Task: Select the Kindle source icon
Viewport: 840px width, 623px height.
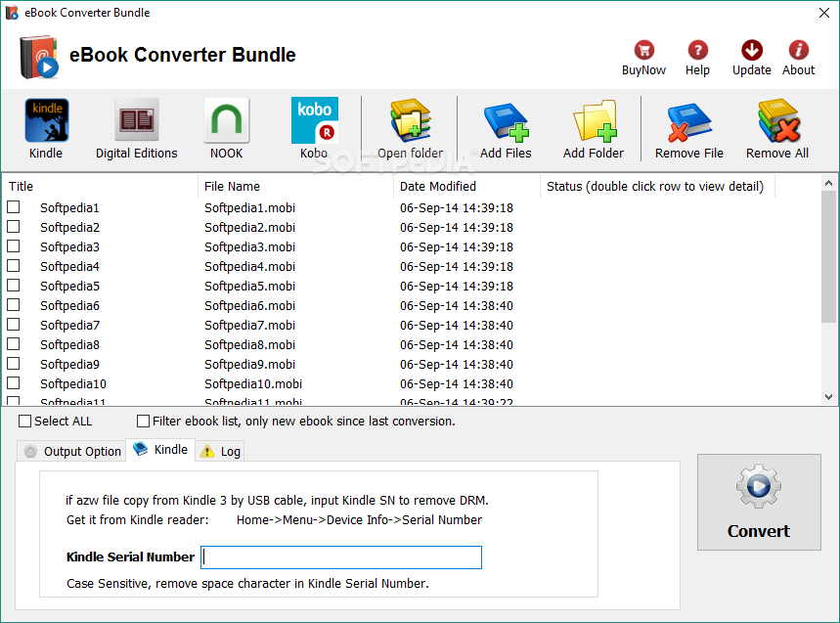Action: coord(46,120)
